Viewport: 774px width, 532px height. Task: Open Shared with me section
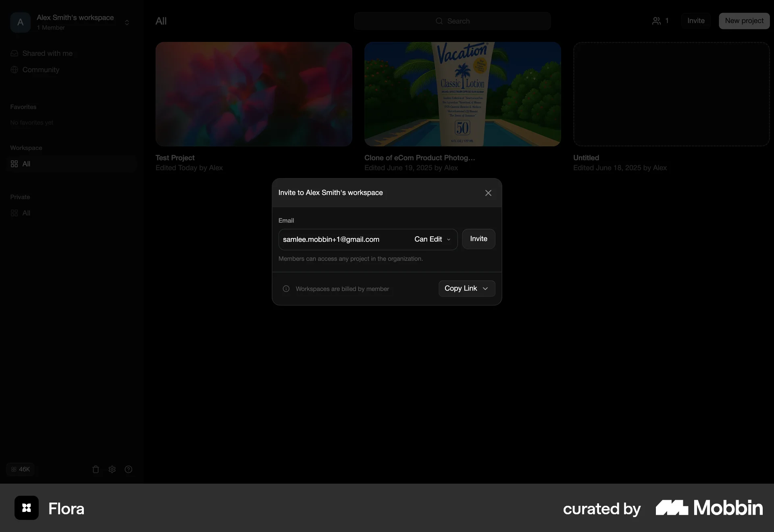pyautogui.click(x=47, y=53)
